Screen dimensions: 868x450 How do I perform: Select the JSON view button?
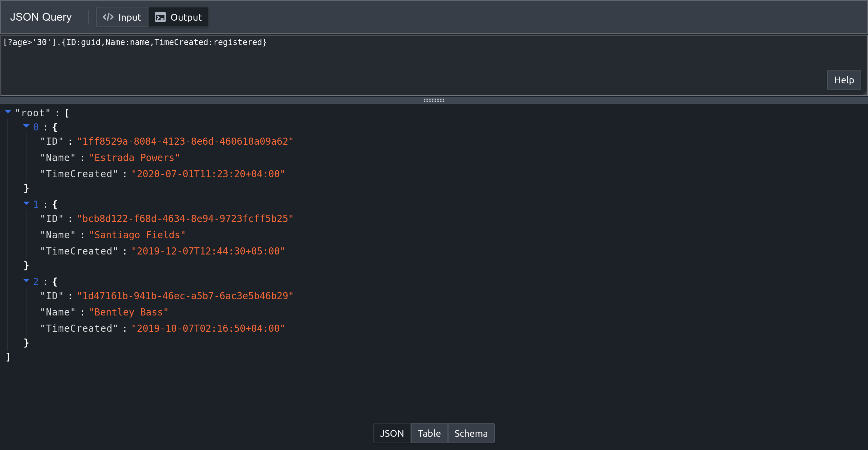point(392,433)
